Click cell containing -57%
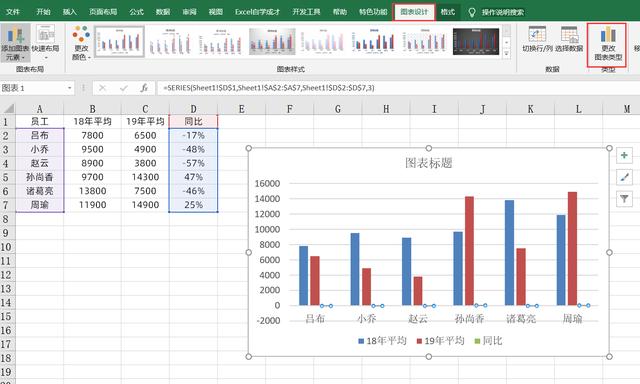Viewport: 640px width, 384px height. point(193,163)
